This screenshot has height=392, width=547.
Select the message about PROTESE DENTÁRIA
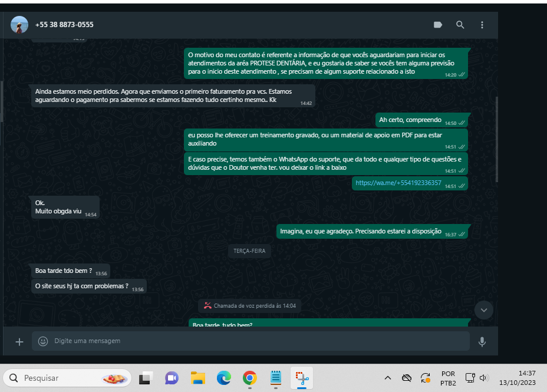click(x=326, y=63)
